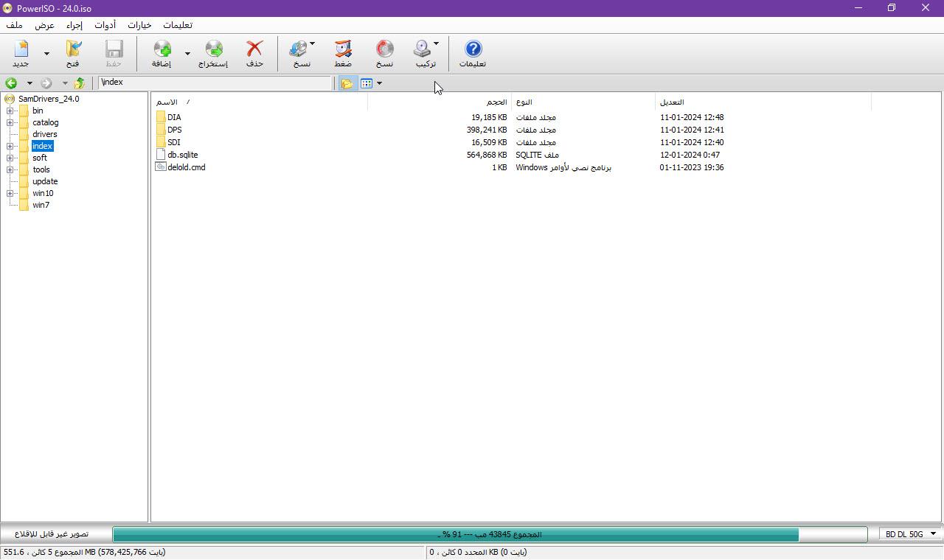Open the BD DL 50G media type dropdown
The width and height of the screenshot is (944, 560).
coord(911,534)
